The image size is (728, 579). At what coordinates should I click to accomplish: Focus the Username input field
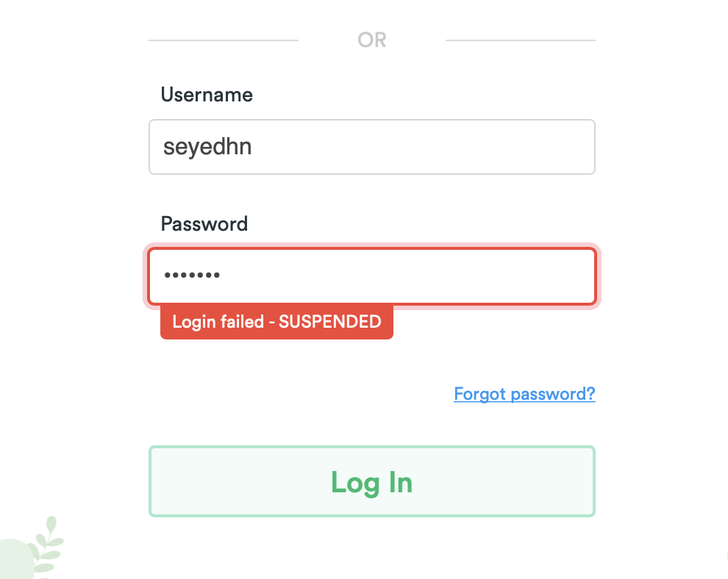[x=371, y=147]
